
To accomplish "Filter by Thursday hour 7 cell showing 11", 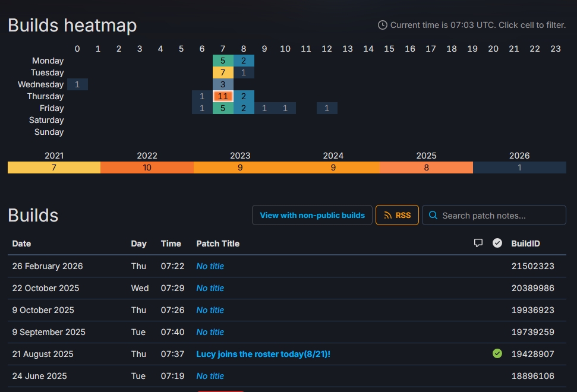I will (223, 96).
